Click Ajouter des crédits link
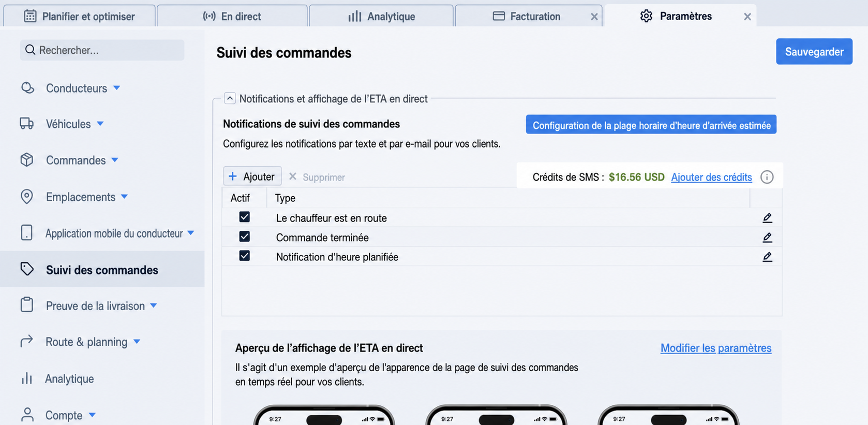The image size is (868, 425). pyautogui.click(x=711, y=177)
